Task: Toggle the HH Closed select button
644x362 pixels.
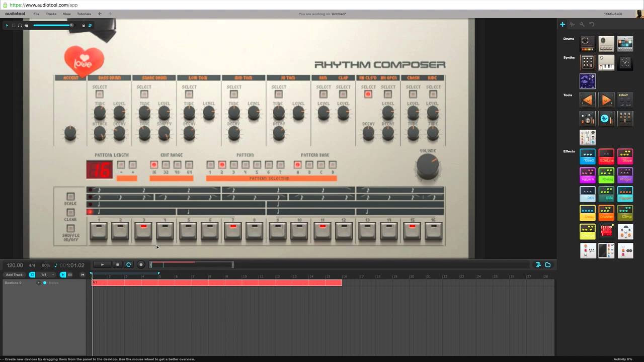Action: [368, 94]
